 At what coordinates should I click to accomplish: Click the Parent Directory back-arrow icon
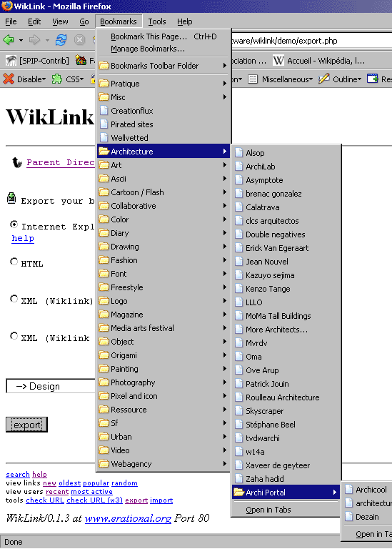point(16,162)
